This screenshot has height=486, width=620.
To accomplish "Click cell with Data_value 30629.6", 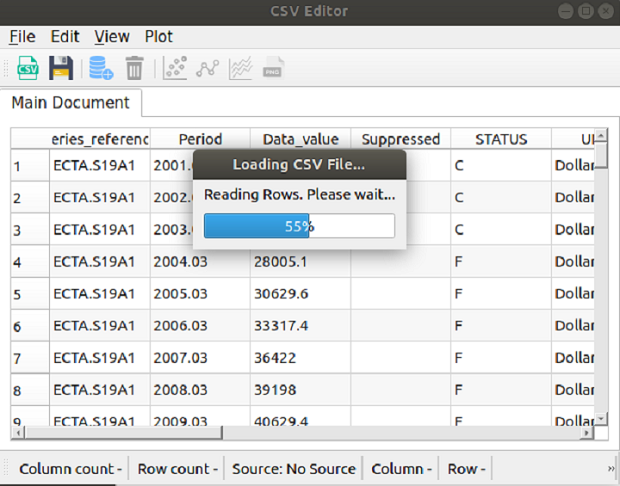I will [x=301, y=294].
